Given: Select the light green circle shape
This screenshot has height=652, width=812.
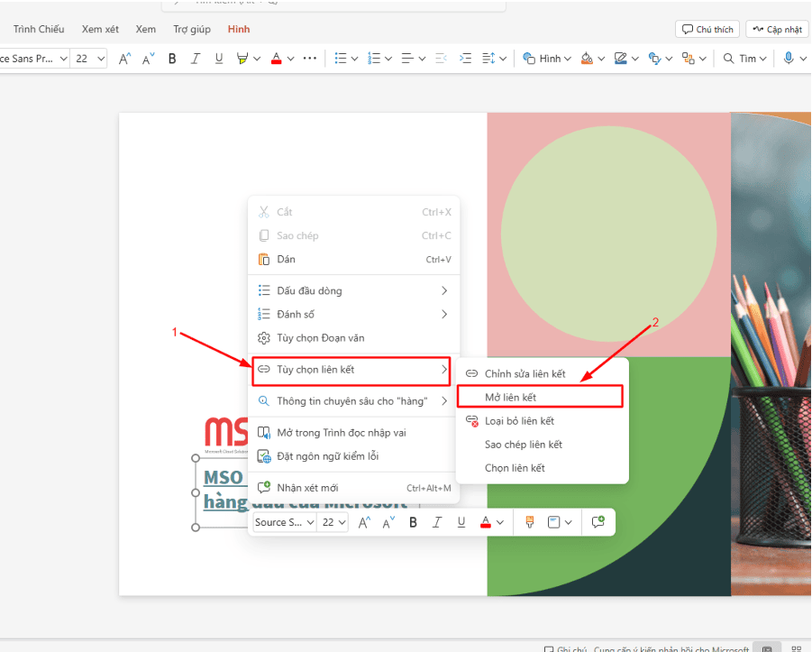Looking at the screenshot, I should point(608,234).
